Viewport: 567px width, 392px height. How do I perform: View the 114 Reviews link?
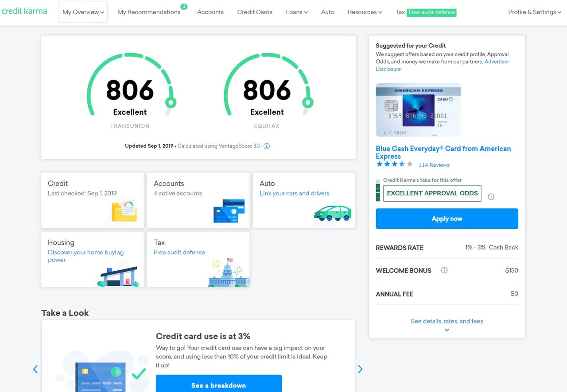(434, 165)
